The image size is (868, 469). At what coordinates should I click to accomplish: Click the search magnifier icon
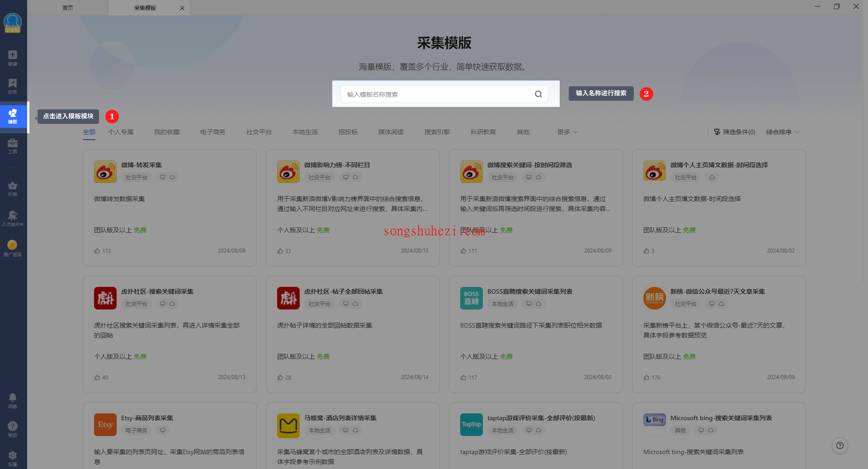(x=538, y=94)
